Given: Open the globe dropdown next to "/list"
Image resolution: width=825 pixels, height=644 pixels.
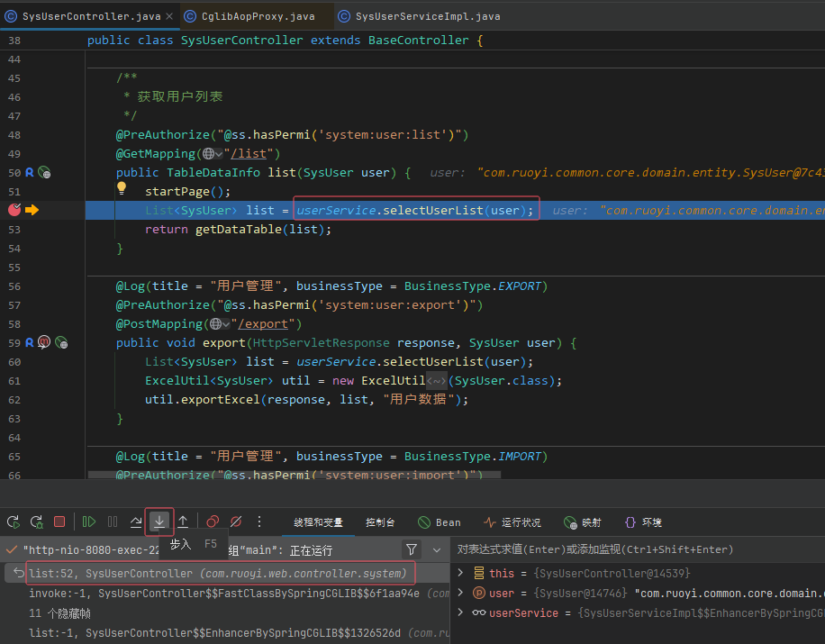Looking at the screenshot, I should [213, 154].
